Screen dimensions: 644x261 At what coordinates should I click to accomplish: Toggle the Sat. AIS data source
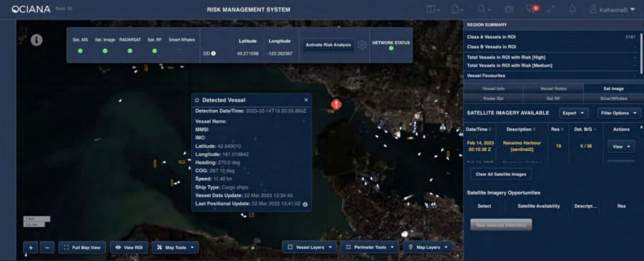coord(80,51)
